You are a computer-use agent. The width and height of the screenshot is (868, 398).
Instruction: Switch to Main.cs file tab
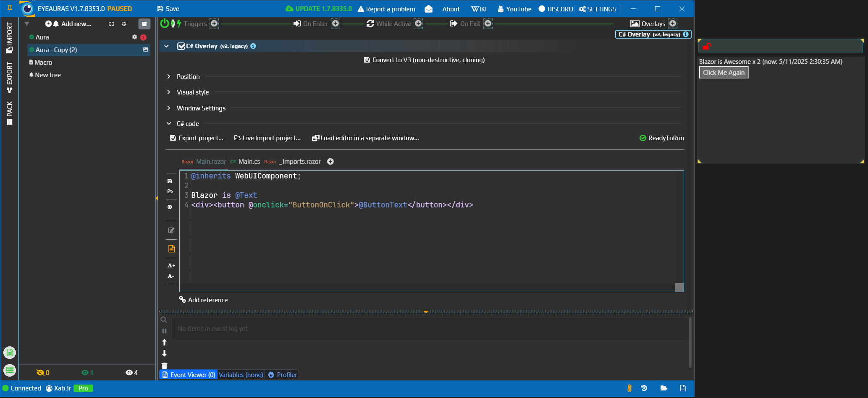tap(245, 162)
